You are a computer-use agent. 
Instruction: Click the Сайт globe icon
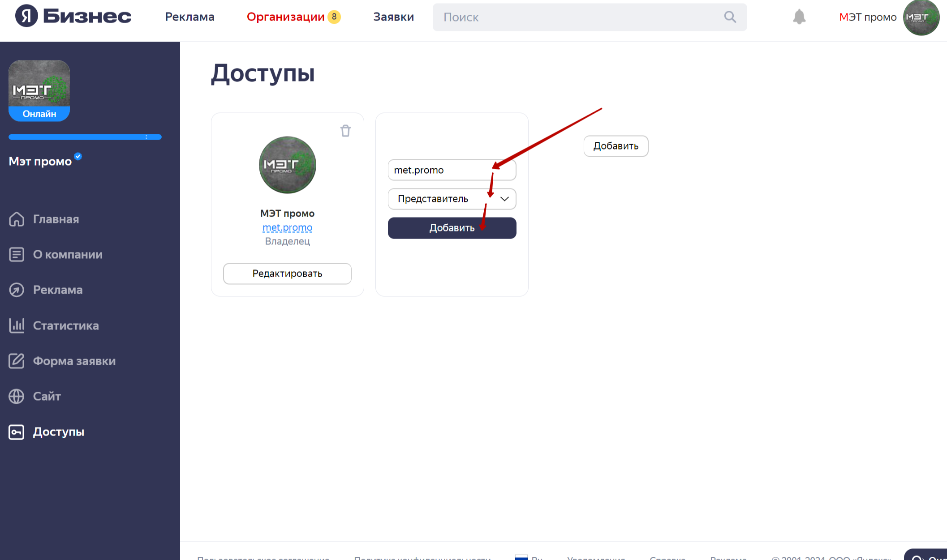pyautogui.click(x=17, y=397)
